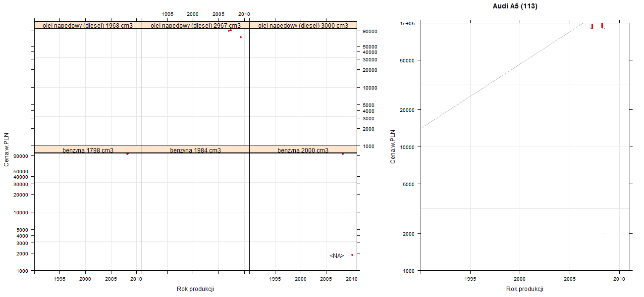Image resolution: width=644 pixels, height=297 pixels.
Task: Click the 'Rok produkcji' axis label under the panels
Action: pos(195,289)
